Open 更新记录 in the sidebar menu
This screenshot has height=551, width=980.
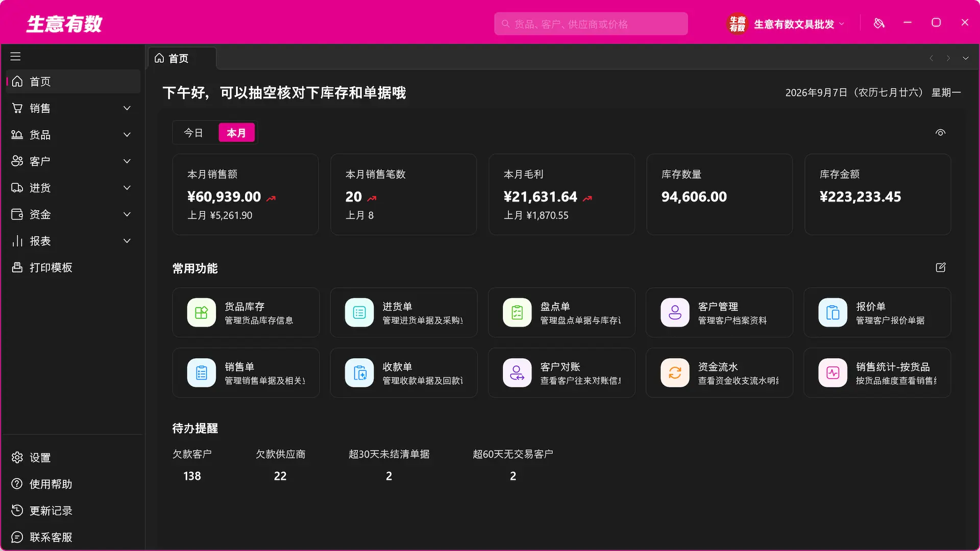tap(73, 511)
